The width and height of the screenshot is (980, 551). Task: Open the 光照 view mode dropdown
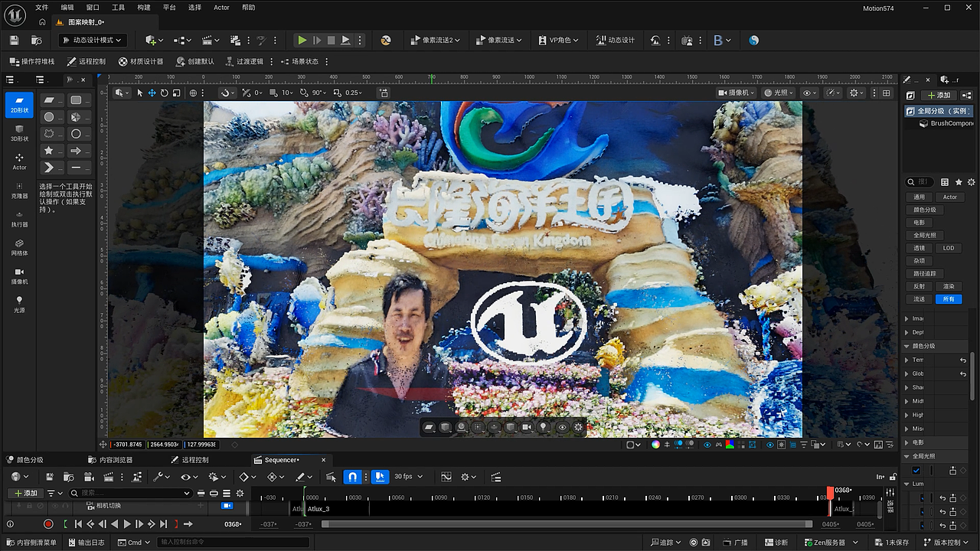tap(778, 93)
